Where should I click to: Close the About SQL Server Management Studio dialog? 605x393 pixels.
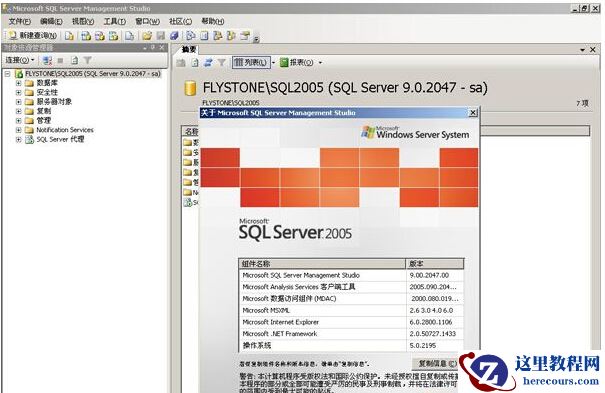pos(473,113)
